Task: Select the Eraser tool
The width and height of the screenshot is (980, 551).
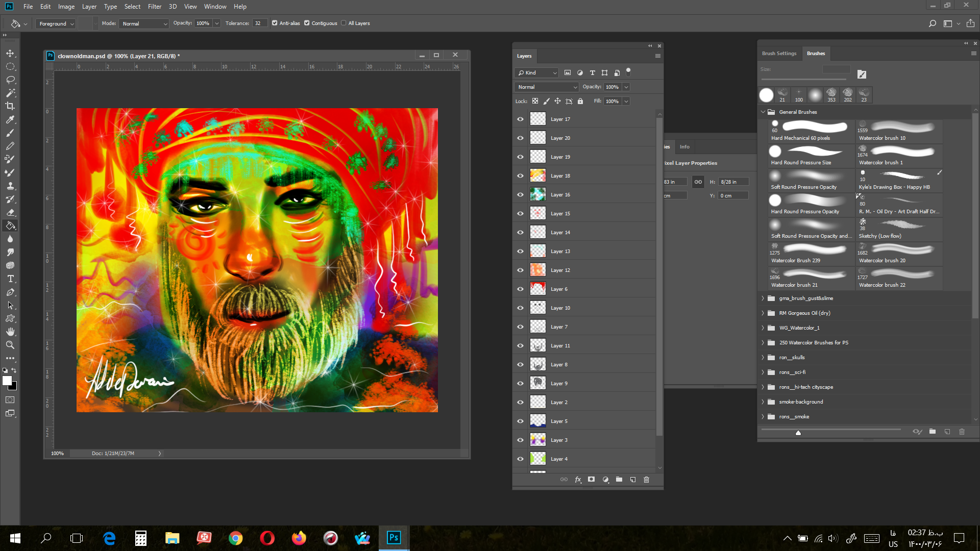Action: tap(10, 212)
